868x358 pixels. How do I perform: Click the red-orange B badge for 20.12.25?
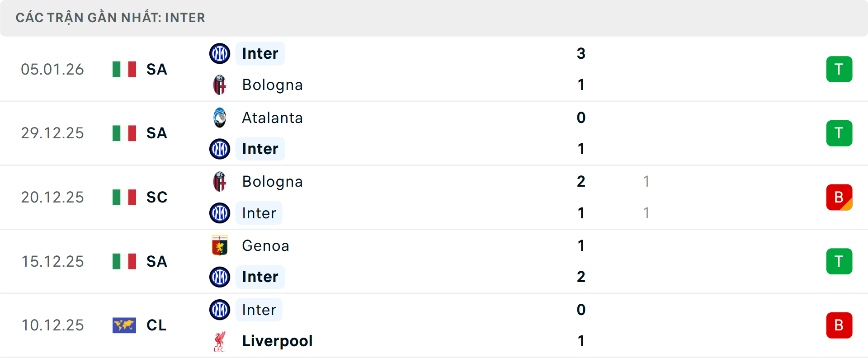[x=839, y=197]
